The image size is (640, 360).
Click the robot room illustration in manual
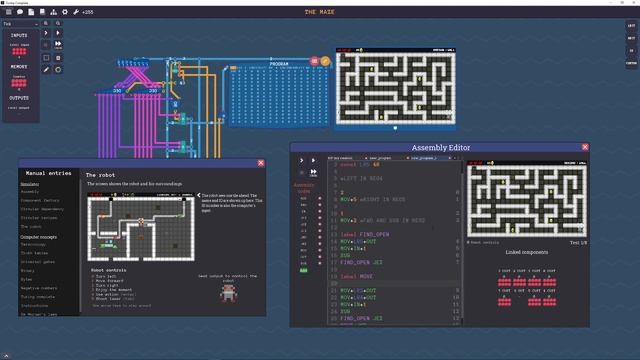point(141,227)
